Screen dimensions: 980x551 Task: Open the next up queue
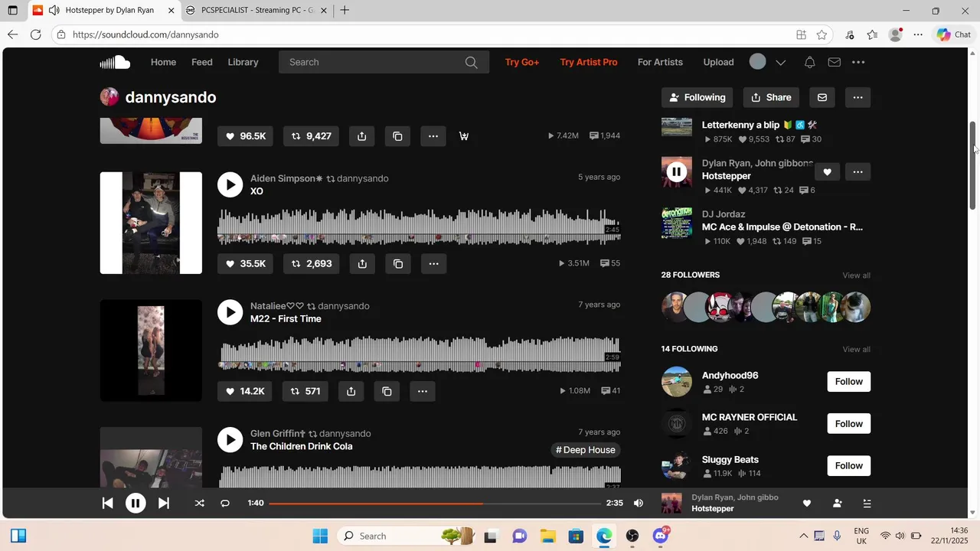867,503
